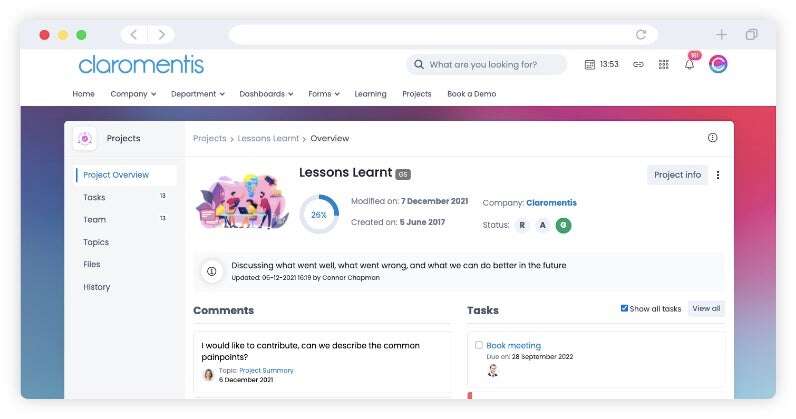Expand the Company dropdown menu
This screenshot has height=419, width=796.
click(x=133, y=94)
